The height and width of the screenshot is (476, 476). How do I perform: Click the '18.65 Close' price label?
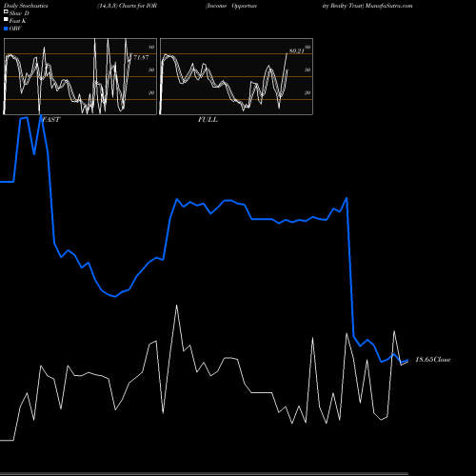point(433,360)
